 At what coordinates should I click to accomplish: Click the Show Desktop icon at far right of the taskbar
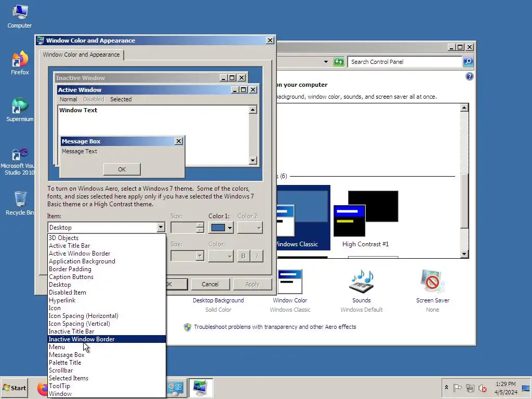(x=526, y=388)
